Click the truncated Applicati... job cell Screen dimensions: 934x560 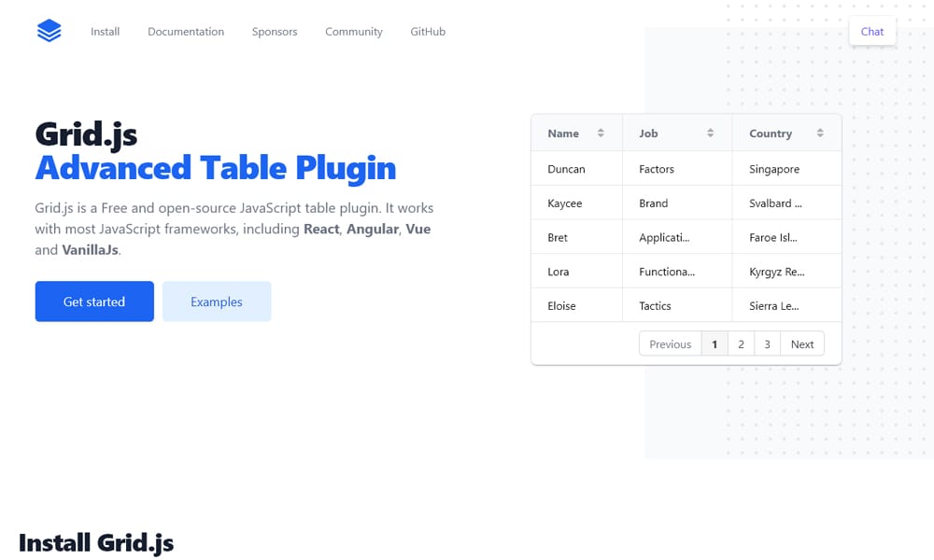(x=677, y=237)
